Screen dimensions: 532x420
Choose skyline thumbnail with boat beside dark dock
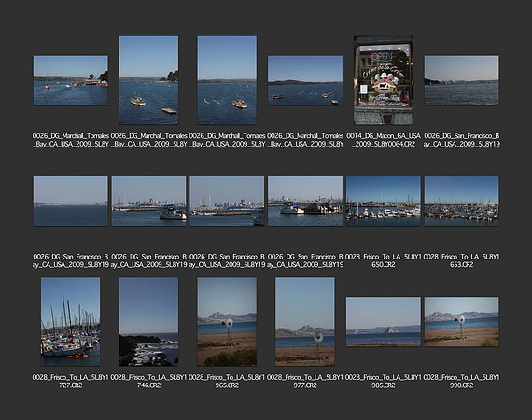[305, 201]
